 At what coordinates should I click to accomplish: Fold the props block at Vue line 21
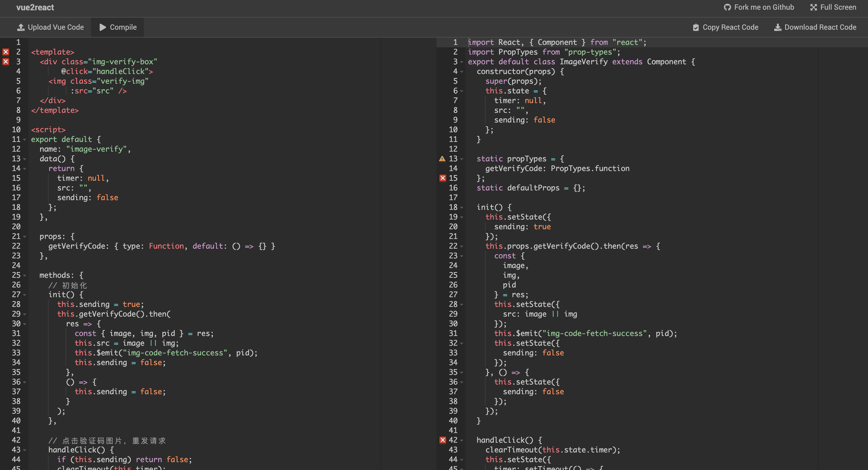coord(25,237)
